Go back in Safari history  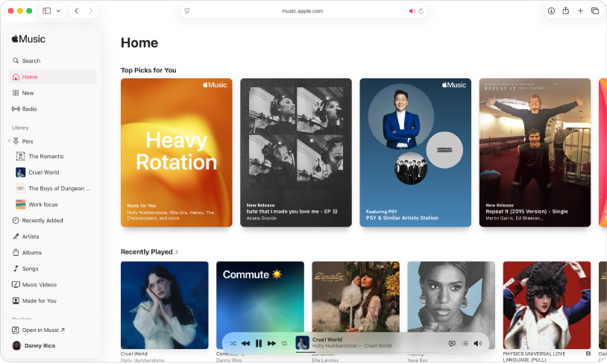coord(76,11)
